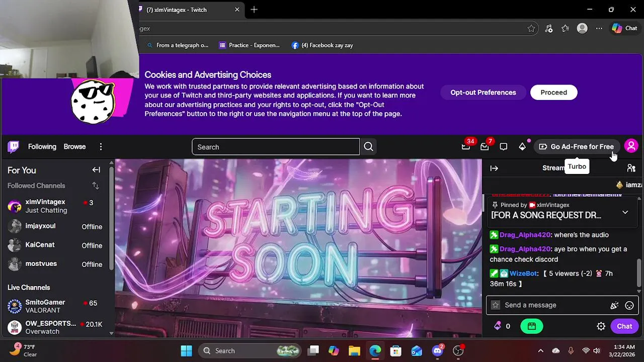This screenshot has height=362, width=644.
Task: Open the Whispers speech bubble icon
Action: [504, 147]
